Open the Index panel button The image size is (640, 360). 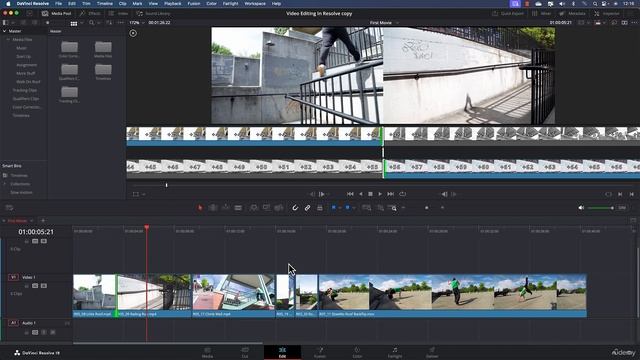point(119,13)
